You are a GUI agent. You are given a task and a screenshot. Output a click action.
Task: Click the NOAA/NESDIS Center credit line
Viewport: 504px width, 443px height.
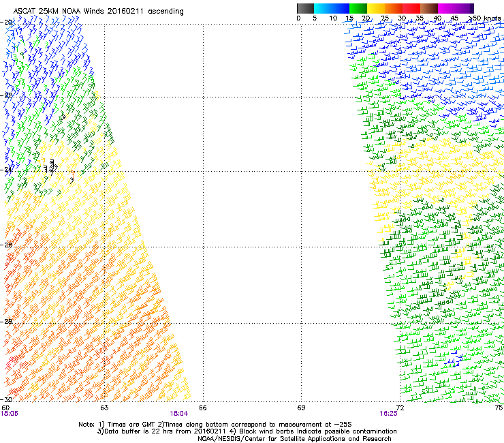[294, 439]
